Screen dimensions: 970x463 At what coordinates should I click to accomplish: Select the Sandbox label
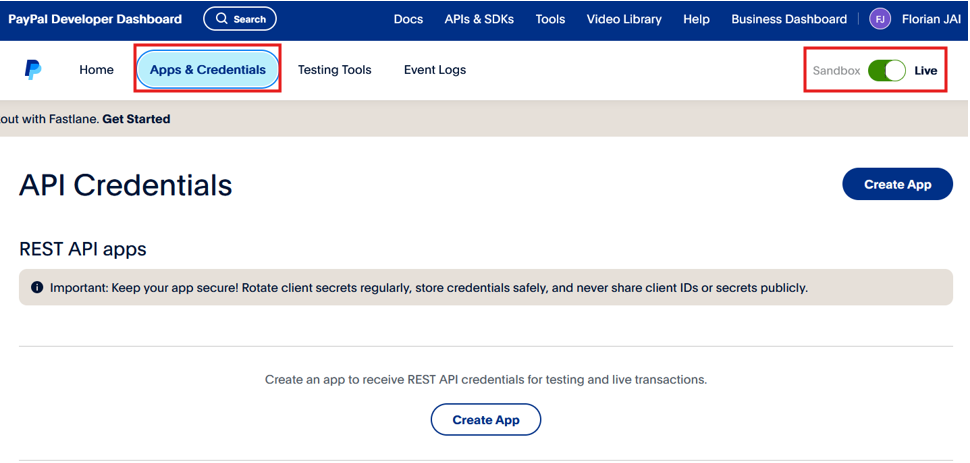point(836,71)
